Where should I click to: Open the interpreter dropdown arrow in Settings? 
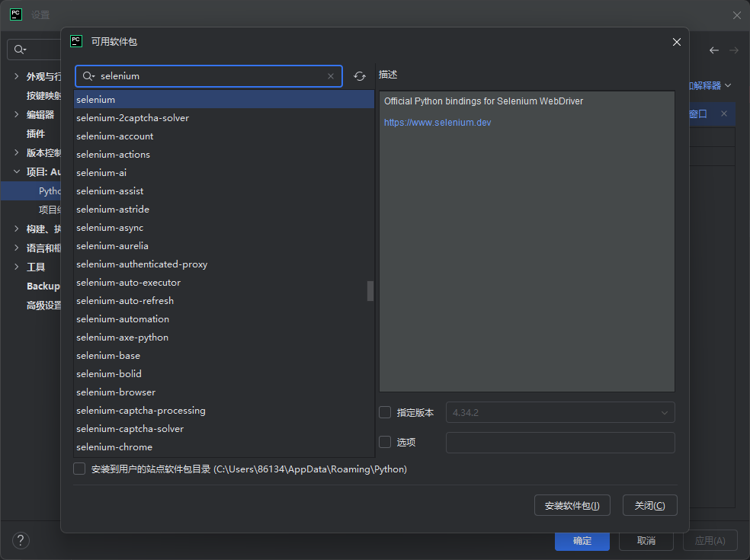(728, 85)
